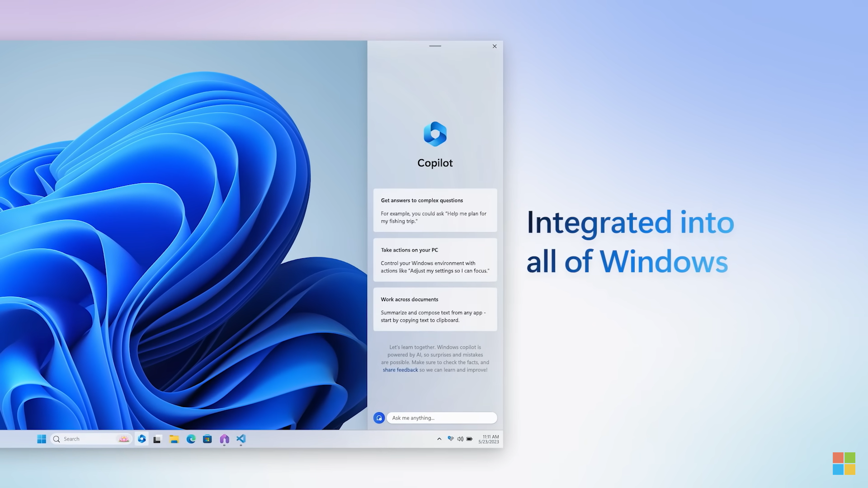
Task: Pick the 'Work across documents' suggestion card
Action: click(x=435, y=309)
